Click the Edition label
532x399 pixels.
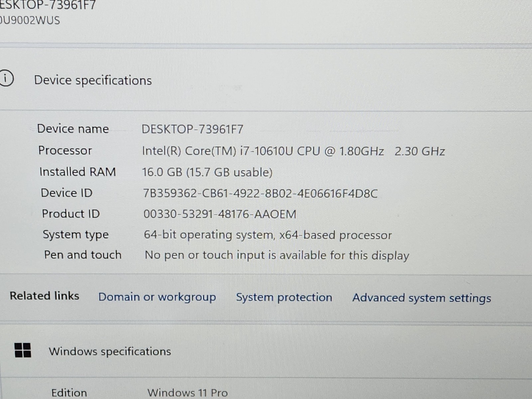coord(69,393)
